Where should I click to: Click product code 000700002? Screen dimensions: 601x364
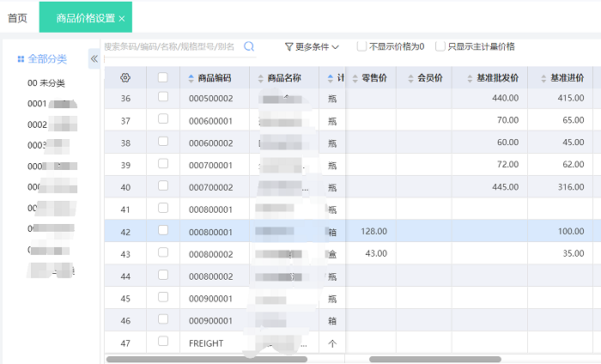pyautogui.click(x=211, y=188)
